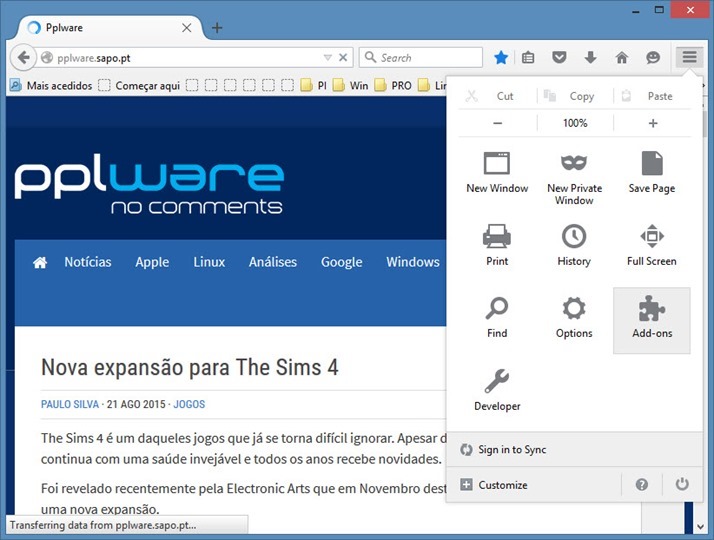Click the search magnifier icon
The height and width of the screenshot is (540, 714).
370,57
